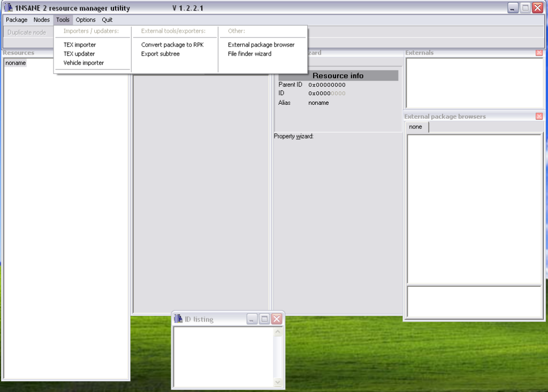Click the Quit menu item
Image resolution: width=548 pixels, height=392 pixels.
pyautogui.click(x=107, y=20)
